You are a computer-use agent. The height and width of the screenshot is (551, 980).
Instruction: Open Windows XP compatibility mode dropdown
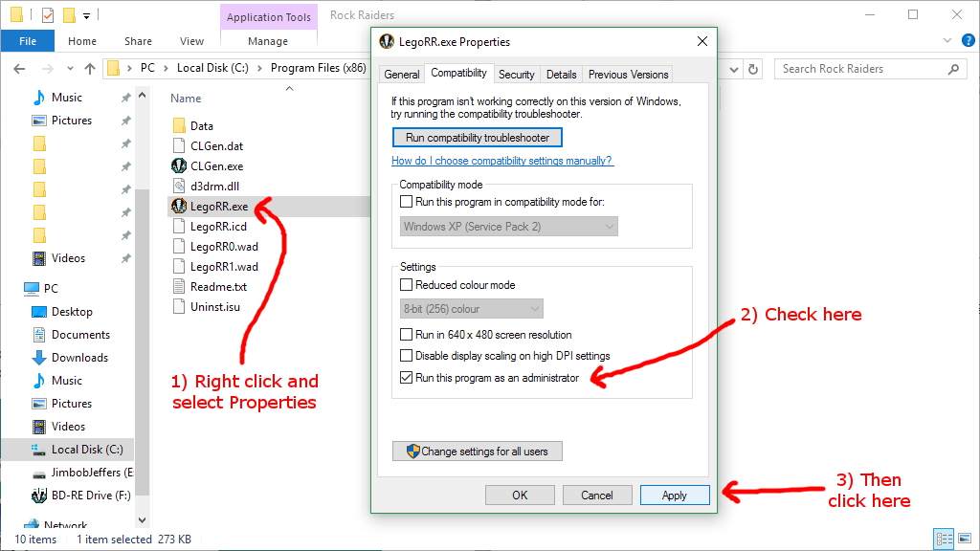point(509,226)
